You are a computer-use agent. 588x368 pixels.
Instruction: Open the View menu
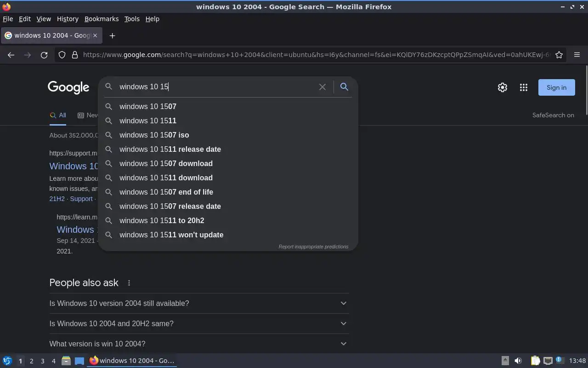[44, 19]
